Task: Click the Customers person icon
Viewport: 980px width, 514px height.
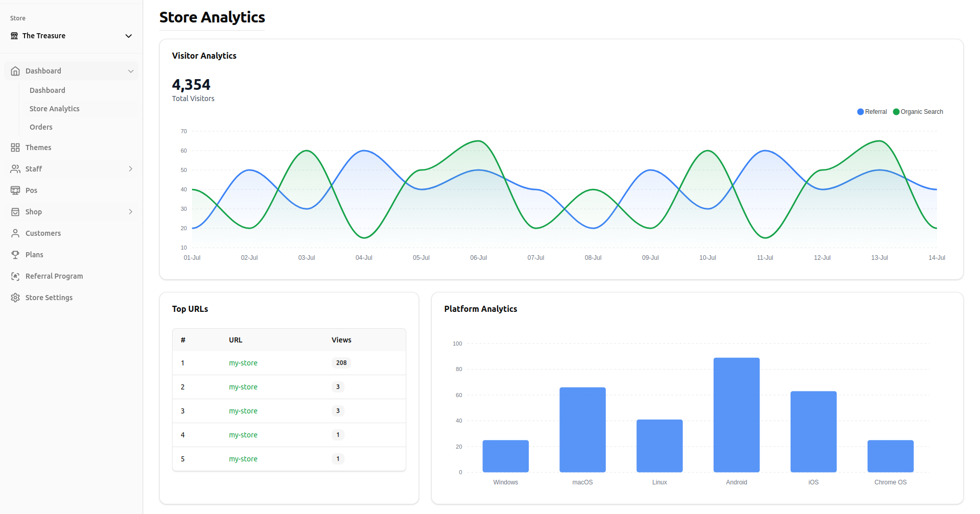Action: [15, 233]
